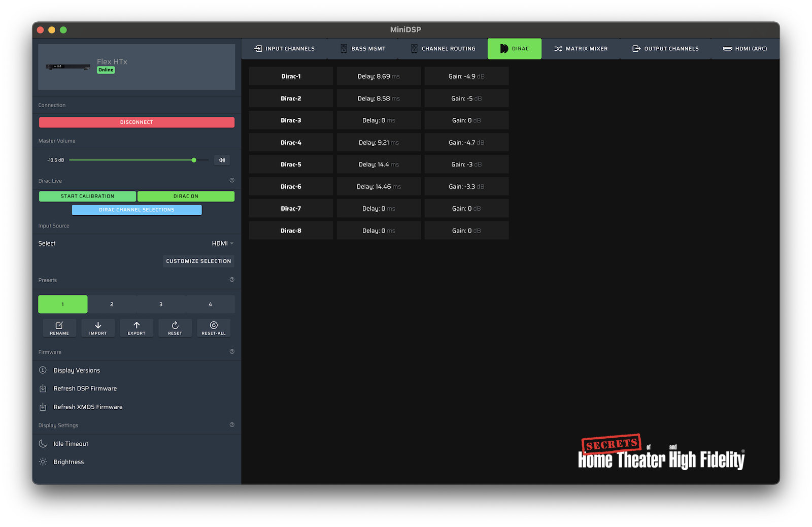Edit Dirac-2 delay 8.58 ms

379,98
